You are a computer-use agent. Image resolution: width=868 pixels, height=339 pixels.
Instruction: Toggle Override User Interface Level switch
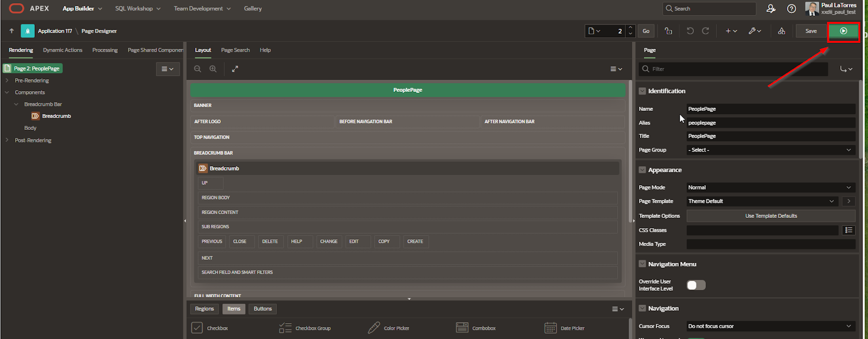coord(696,285)
